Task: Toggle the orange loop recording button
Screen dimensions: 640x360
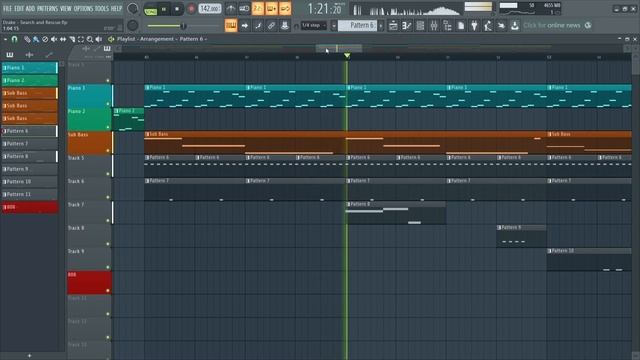Action: (285, 9)
